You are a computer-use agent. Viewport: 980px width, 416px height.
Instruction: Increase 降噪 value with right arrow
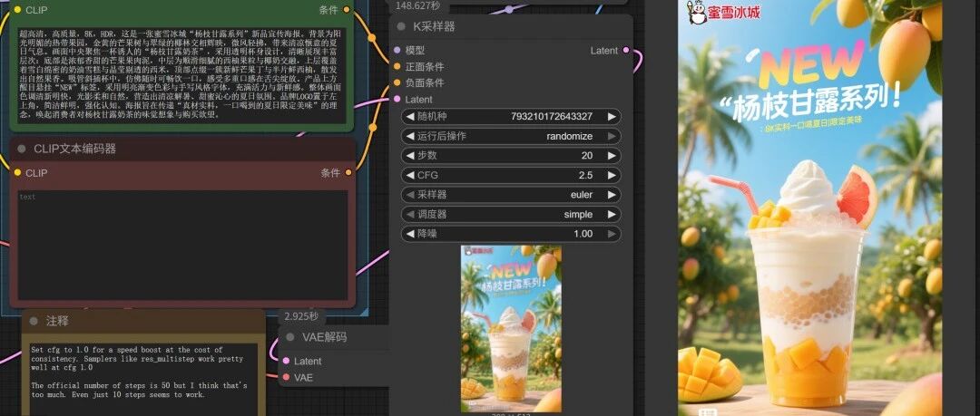pos(612,234)
